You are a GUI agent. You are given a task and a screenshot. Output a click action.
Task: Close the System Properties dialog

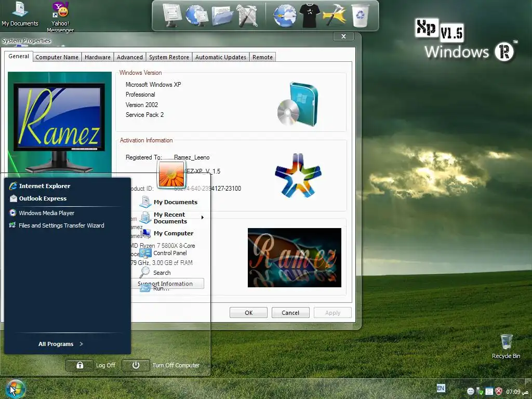point(343,36)
